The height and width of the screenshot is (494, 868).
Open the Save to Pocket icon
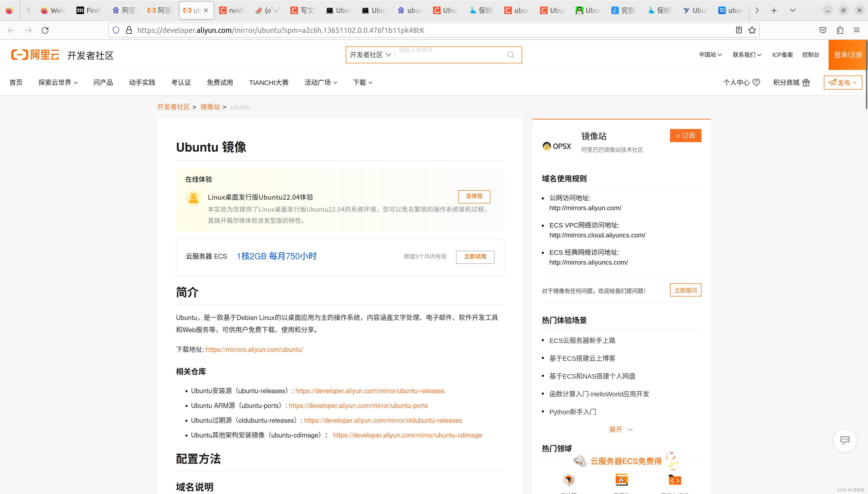coord(823,30)
